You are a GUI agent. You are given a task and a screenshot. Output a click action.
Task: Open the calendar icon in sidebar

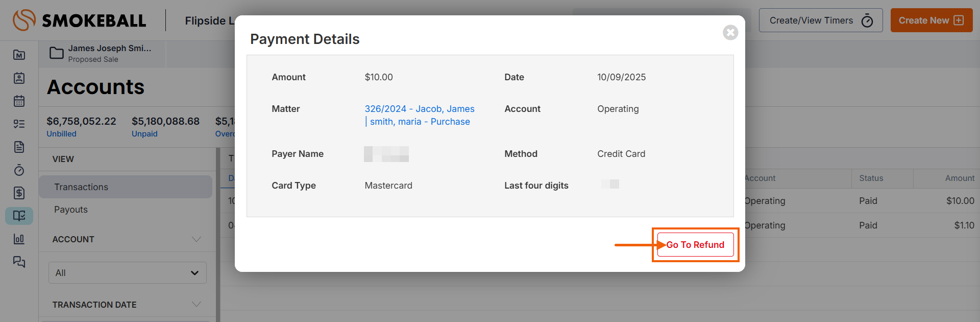point(19,101)
